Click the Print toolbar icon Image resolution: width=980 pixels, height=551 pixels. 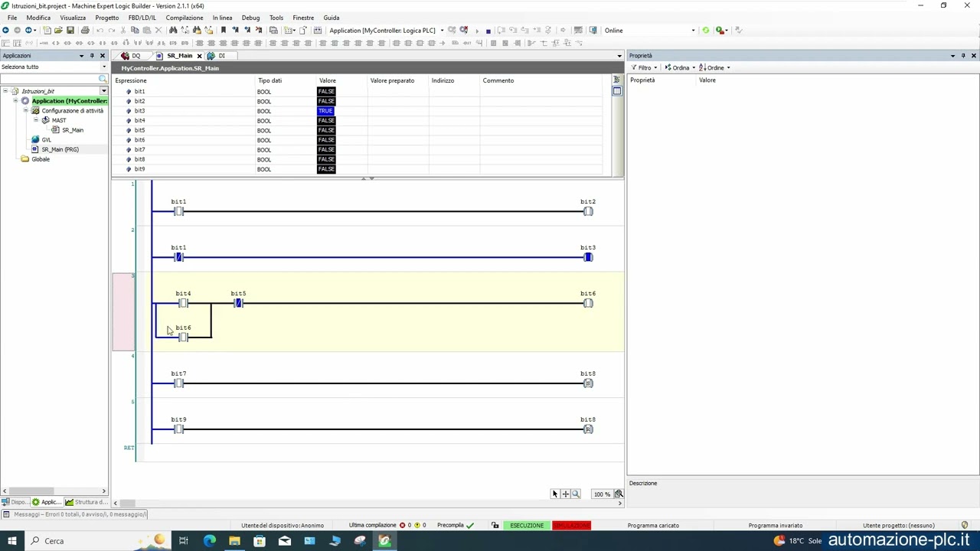(85, 31)
